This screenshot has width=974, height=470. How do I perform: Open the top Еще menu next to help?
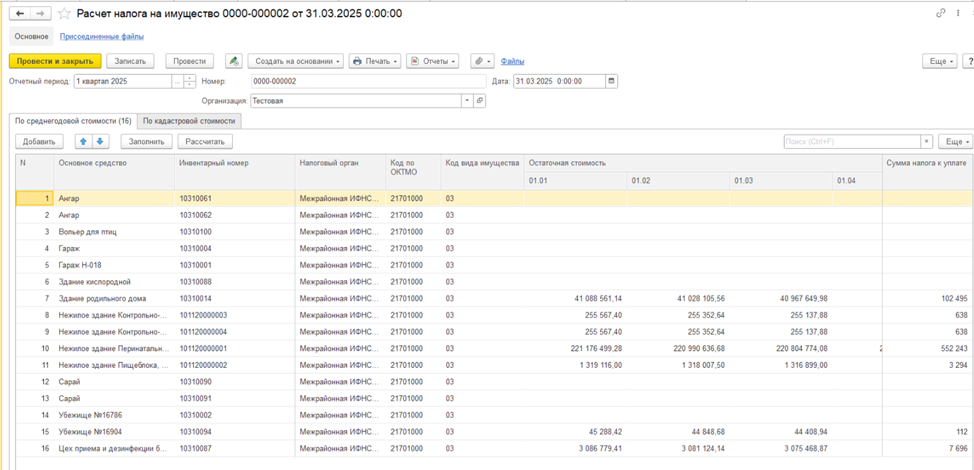tap(942, 61)
